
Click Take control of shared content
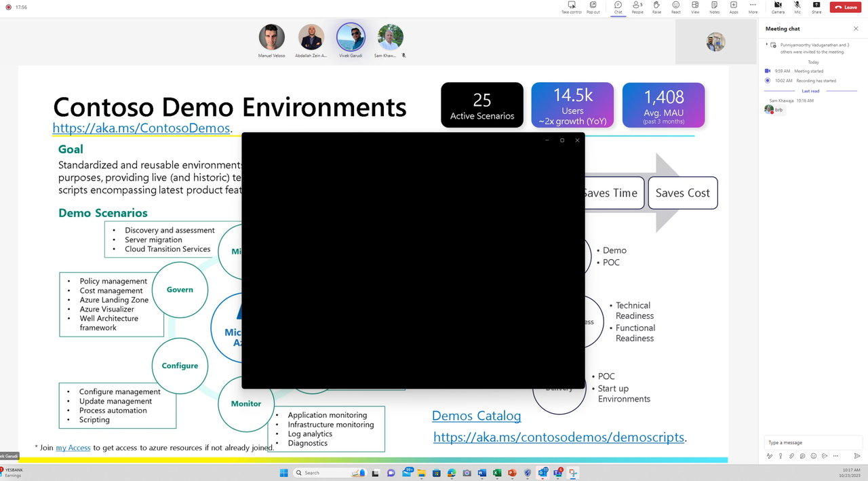point(572,7)
